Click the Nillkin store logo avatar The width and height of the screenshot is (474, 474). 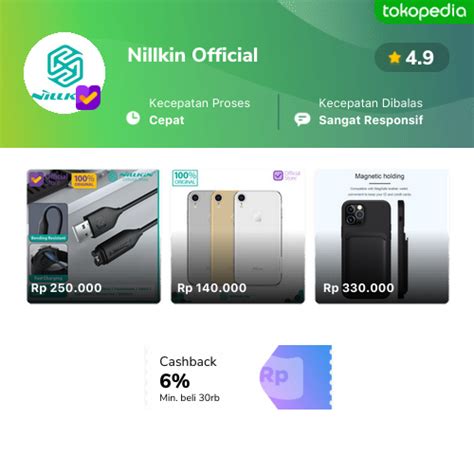click(x=64, y=73)
